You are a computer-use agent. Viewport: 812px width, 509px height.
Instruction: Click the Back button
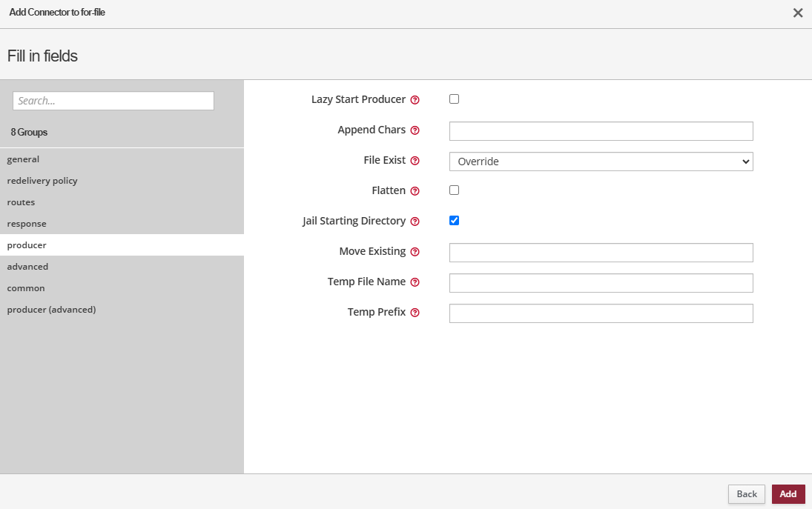coord(746,494)
